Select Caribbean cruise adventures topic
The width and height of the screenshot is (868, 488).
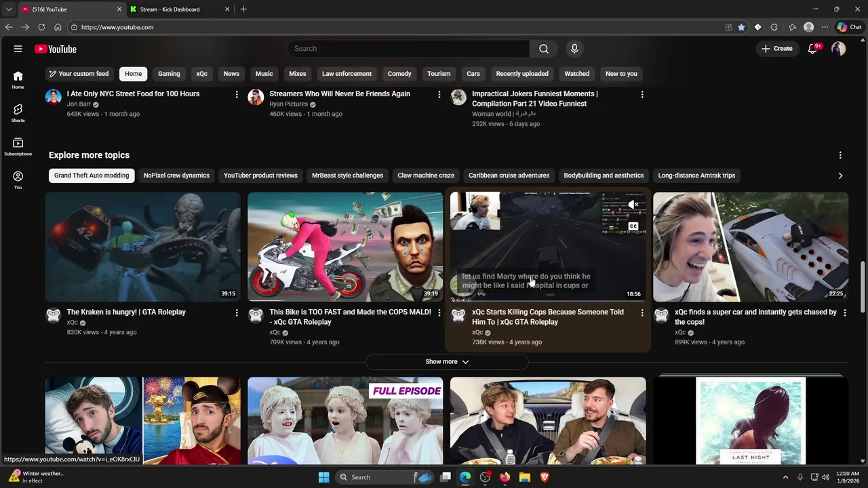509,176
